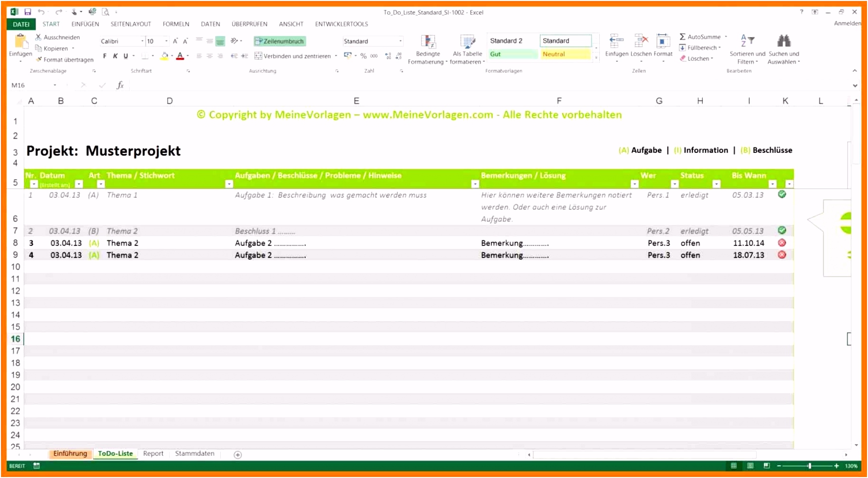868x478 pixels.
Task: Toggle align text right
Action: click(x=220, y=56)
